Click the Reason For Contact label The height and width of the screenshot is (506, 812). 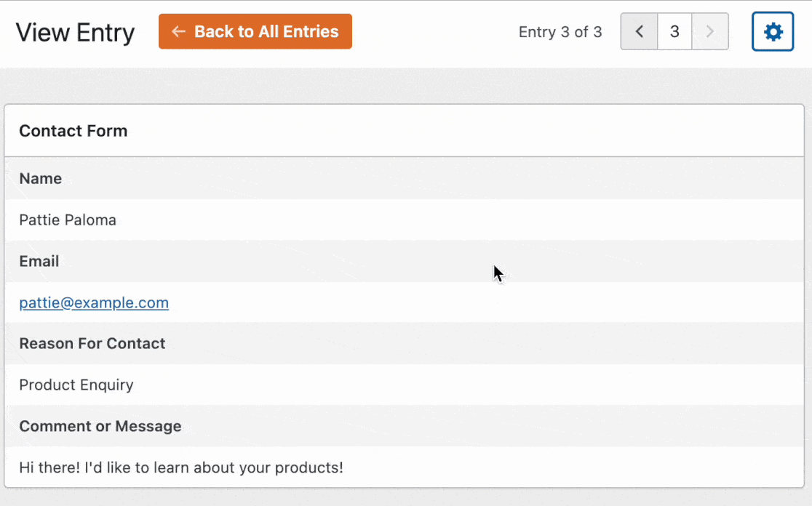point(92,344)
